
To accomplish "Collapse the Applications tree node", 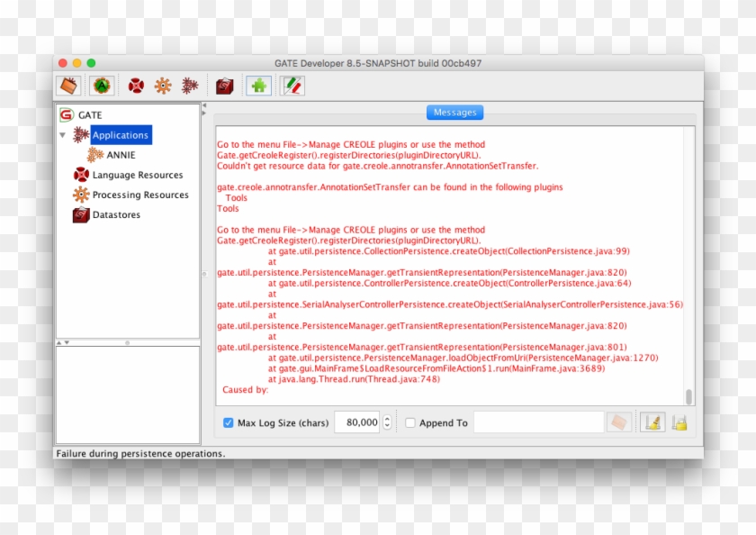I will click(63, 135).
